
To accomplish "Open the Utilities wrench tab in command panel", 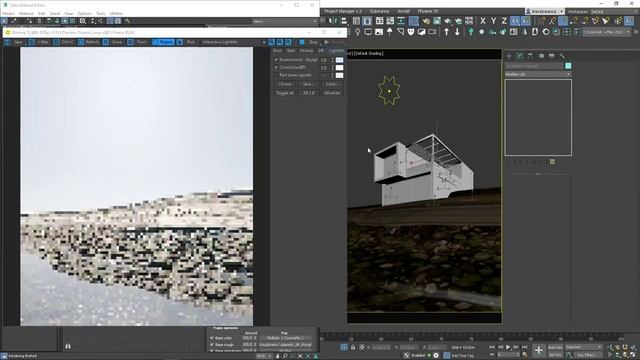I will tap(562, 56).
